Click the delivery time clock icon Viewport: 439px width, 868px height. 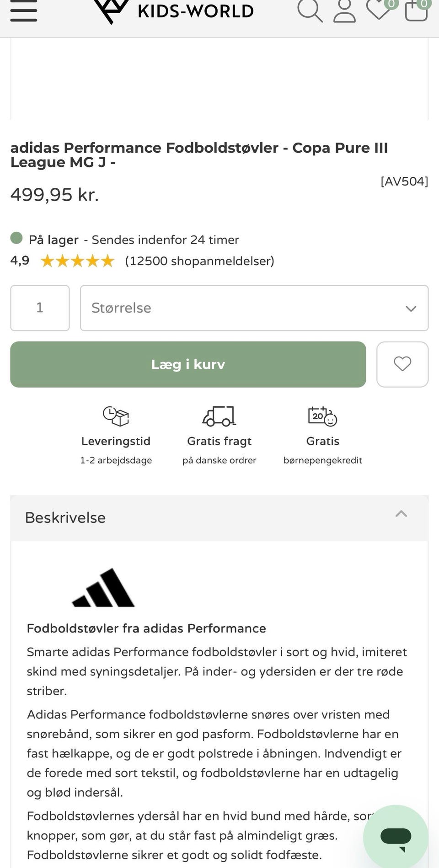pos(116,416)
